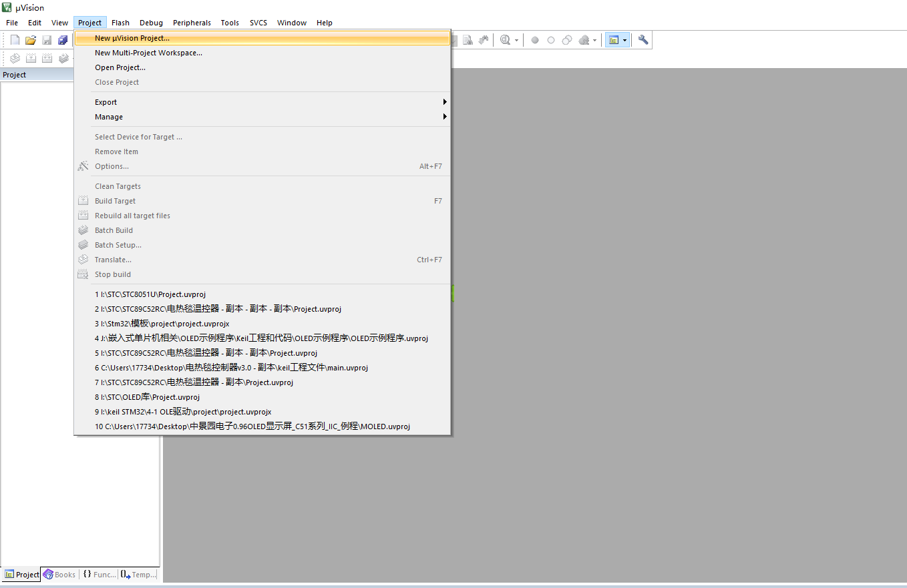Image resolution: width=907 pixels, height=588 pixels.
Task: Click Remove Item menu entry
Action: (x=262, y=152)
